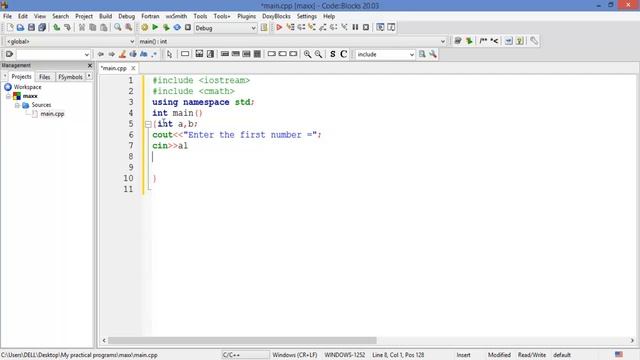
Task: Open the File menu
Action: pos(7,16)
